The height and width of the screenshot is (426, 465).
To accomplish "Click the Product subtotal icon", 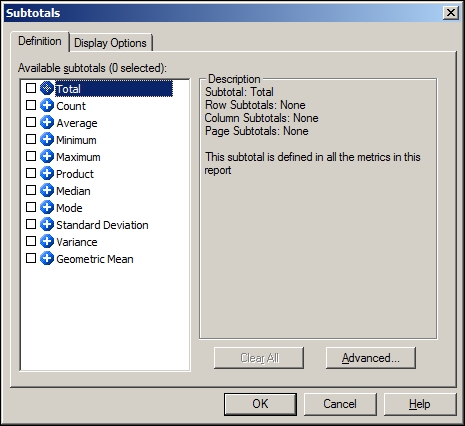I will point(47,173).
